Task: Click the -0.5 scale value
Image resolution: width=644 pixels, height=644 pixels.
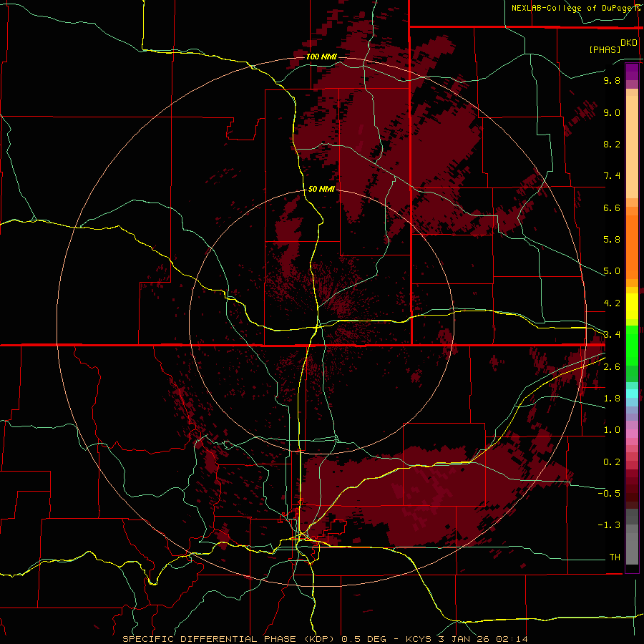Action: tap(609, 494)
